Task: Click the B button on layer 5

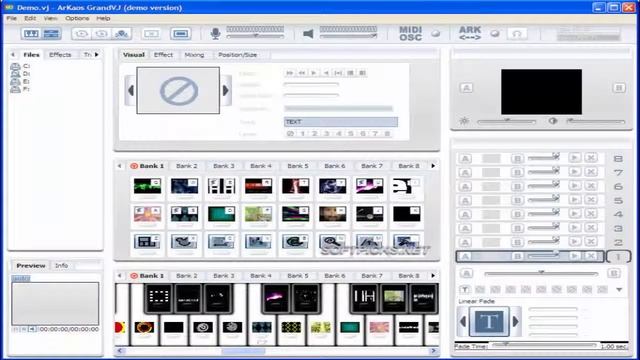Action: tap(518, 200)
